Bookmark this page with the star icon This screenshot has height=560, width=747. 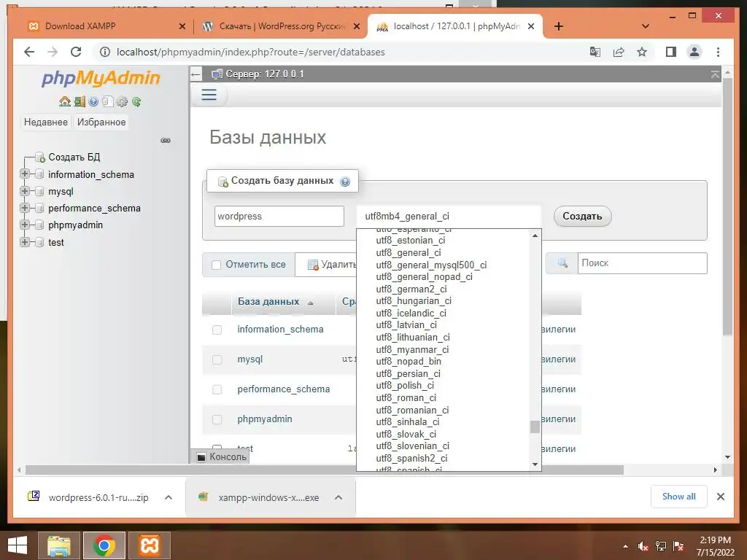642,52
